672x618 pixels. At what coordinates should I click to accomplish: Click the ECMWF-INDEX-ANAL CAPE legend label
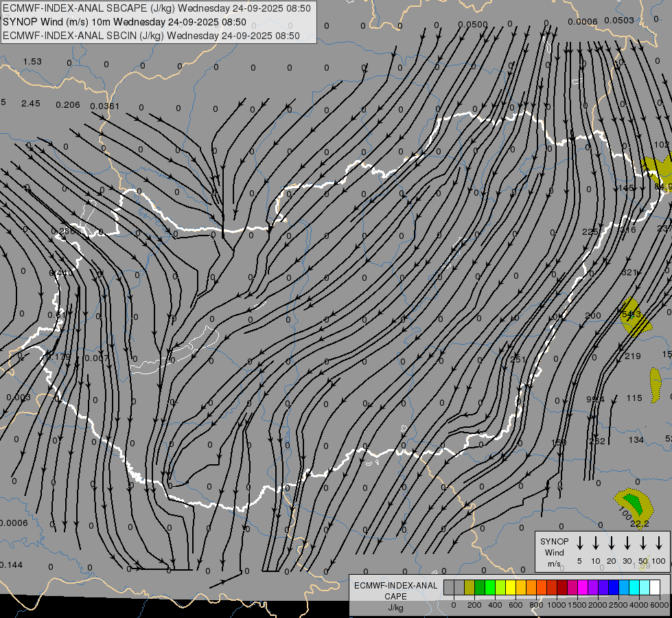[395, 591]
